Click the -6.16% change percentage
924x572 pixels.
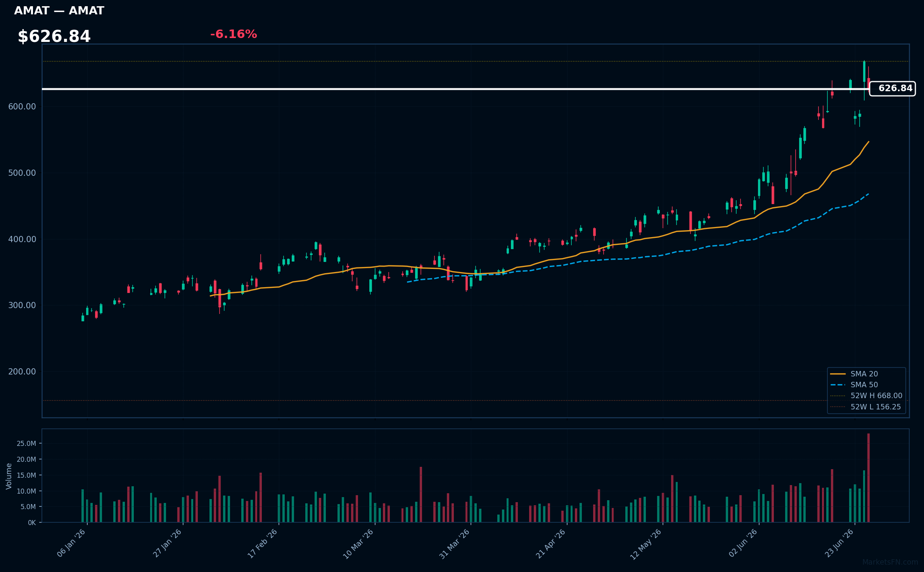pyautogui.click(x=234, y=34)
